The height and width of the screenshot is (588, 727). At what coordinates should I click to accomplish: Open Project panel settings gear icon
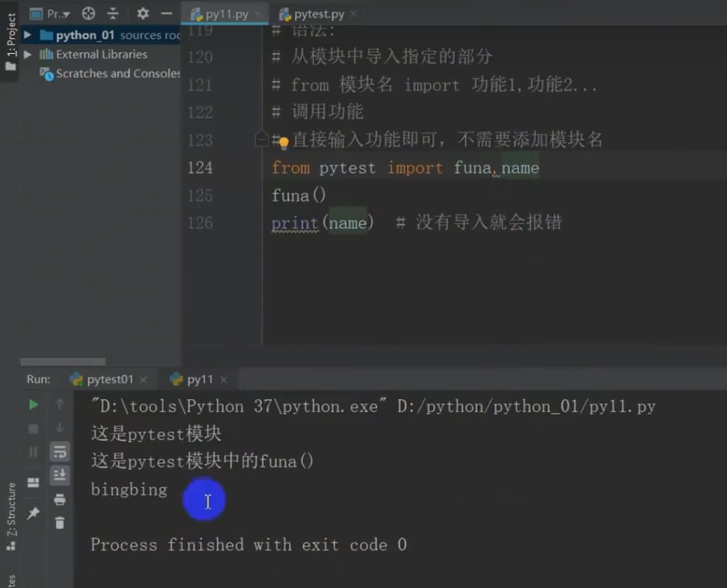tap(142, 13)
